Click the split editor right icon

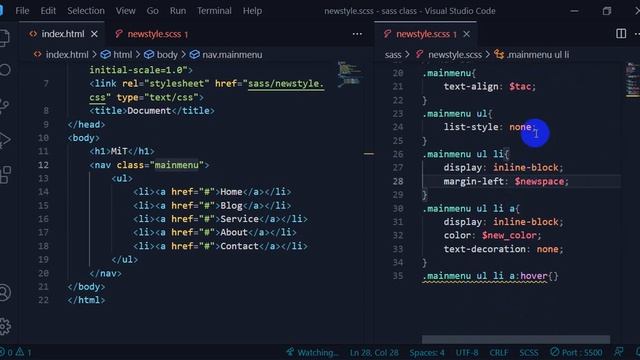pos(621,34)
